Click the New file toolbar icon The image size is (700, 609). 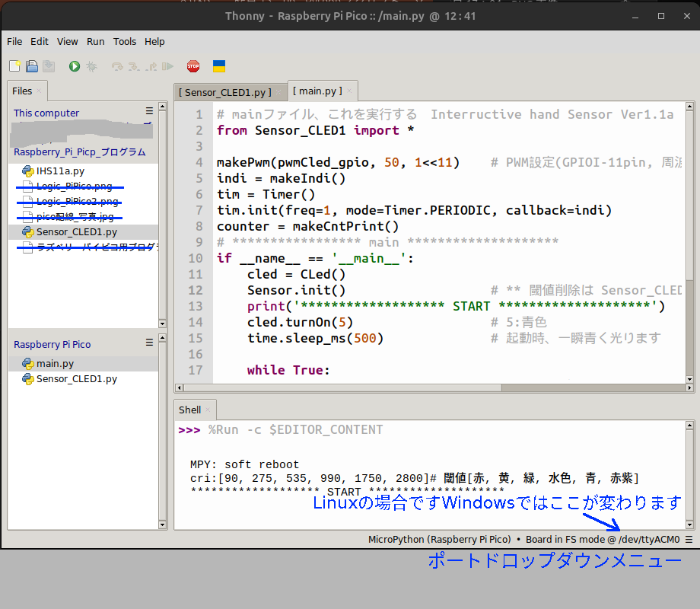(15, 66)
